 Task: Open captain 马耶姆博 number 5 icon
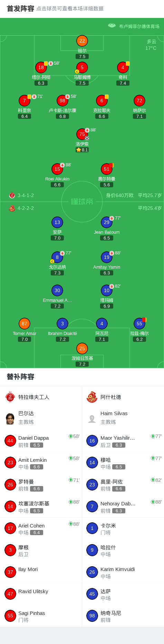[82, 67]
